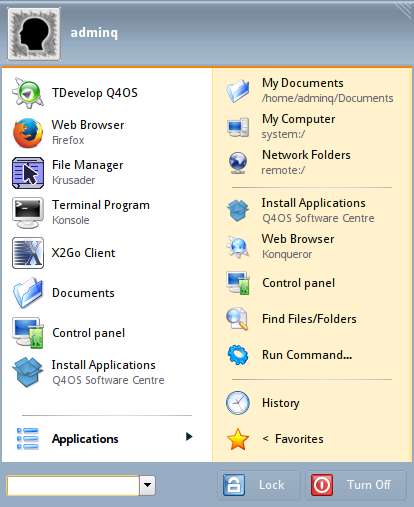Open the TDevelop Q4OS gear icon
The image size is (414, 507).
point(28,93)
